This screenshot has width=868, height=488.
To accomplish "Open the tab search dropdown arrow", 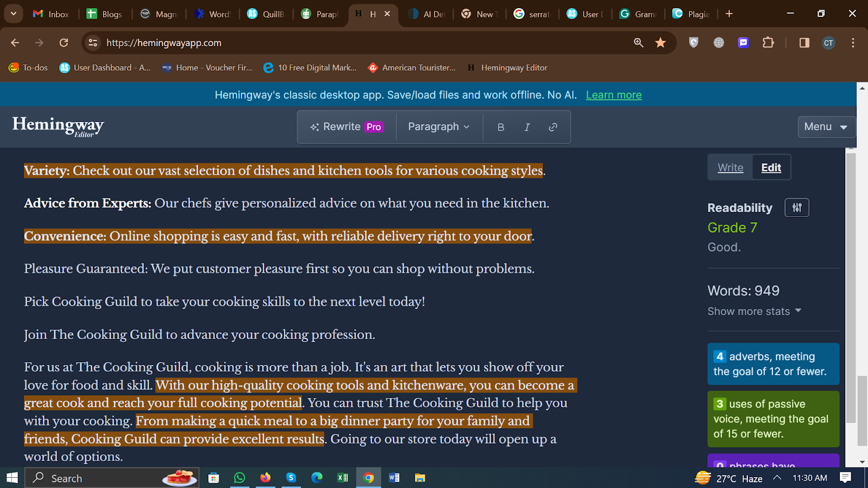I will [13, 14].
